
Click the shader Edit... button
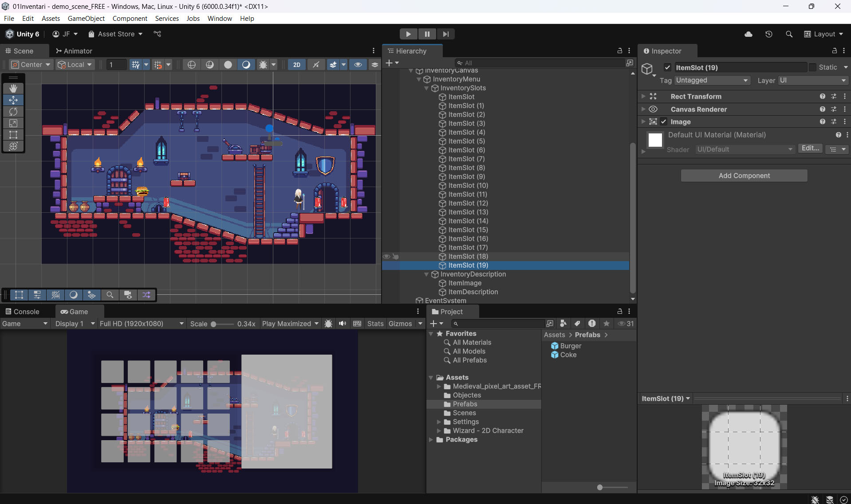point(810,148)
